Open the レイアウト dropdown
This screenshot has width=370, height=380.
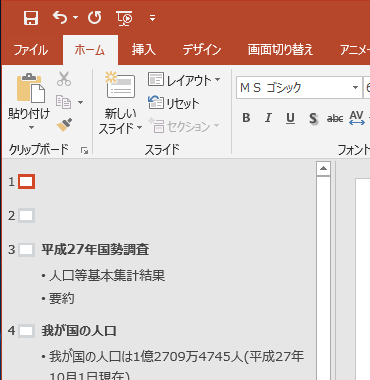coord(184,80)
